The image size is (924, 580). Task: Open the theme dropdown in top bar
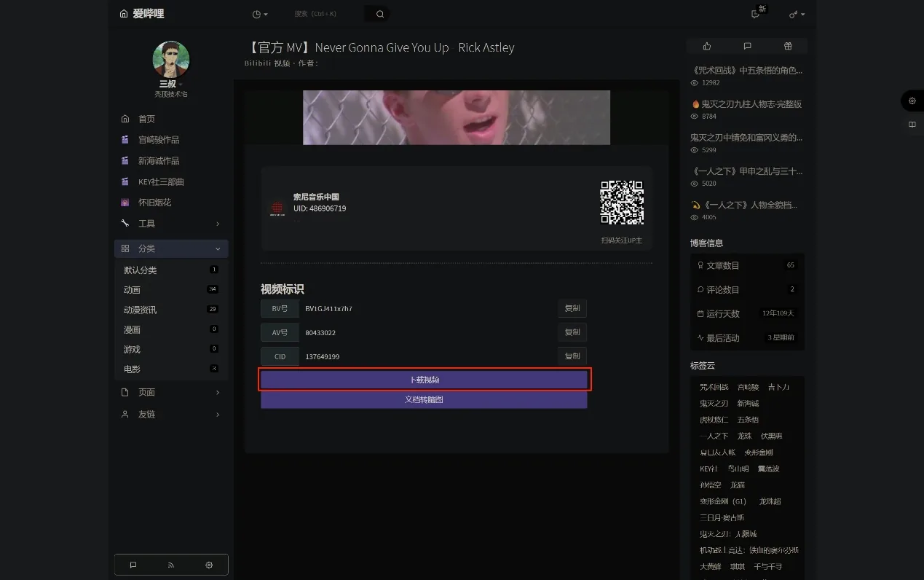[x=260, y=15]
